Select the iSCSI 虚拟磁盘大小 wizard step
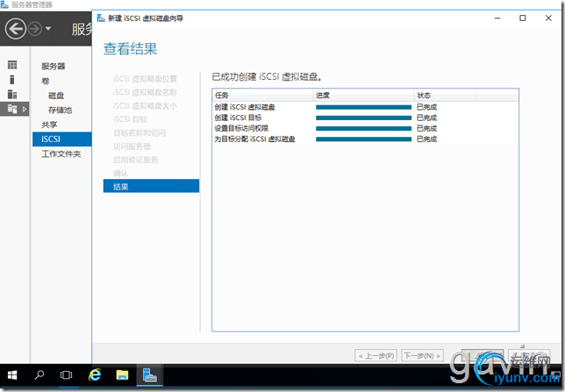 tap(146, 105)
